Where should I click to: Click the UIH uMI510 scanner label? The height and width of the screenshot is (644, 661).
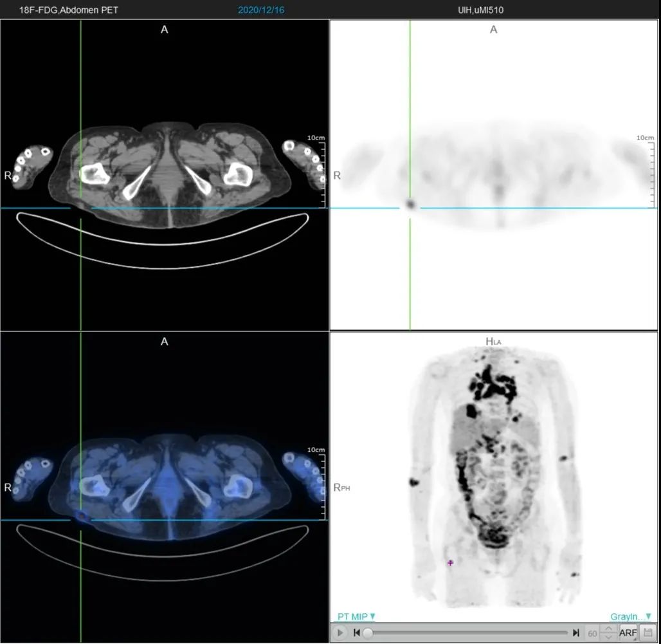[x=480, y=10]
